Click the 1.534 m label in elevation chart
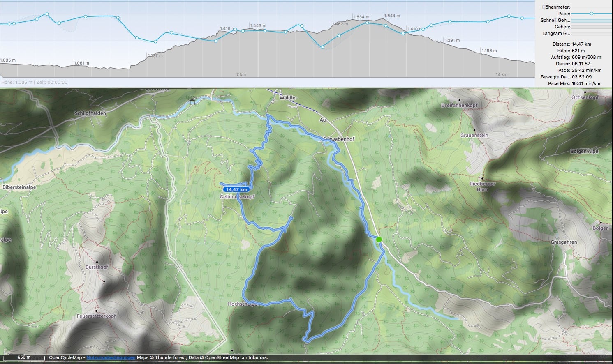The image size is (613, 364). [361, 17]
